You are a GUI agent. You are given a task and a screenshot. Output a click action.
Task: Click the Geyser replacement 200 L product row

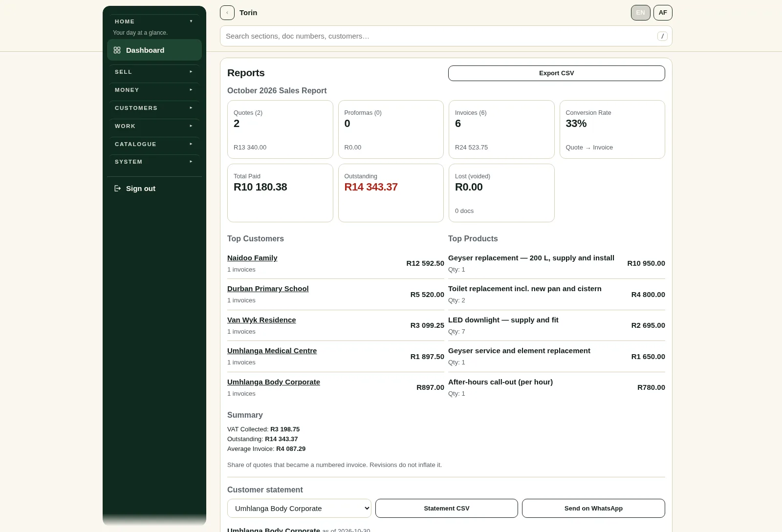tap(557, 263)
